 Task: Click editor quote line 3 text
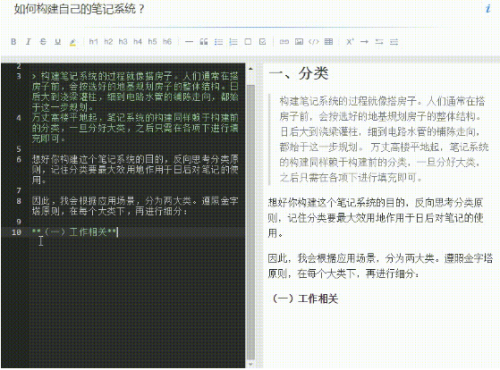[x=135, y=91]
